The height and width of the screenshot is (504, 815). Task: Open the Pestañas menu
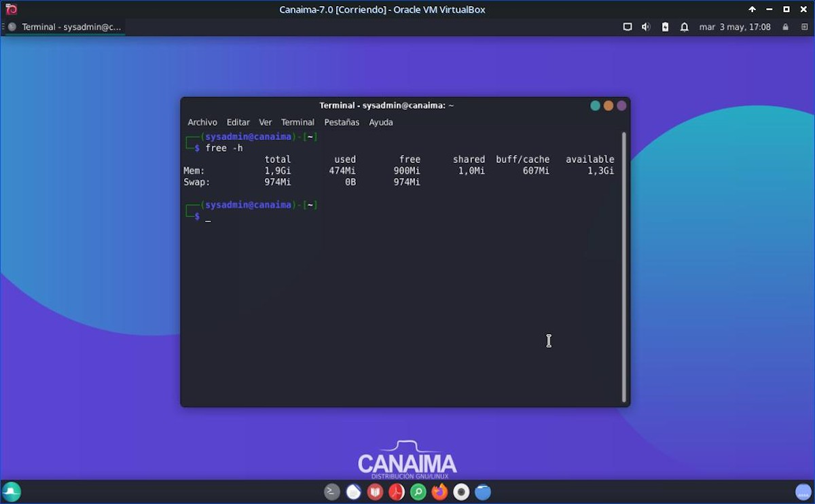pos(342,122)
